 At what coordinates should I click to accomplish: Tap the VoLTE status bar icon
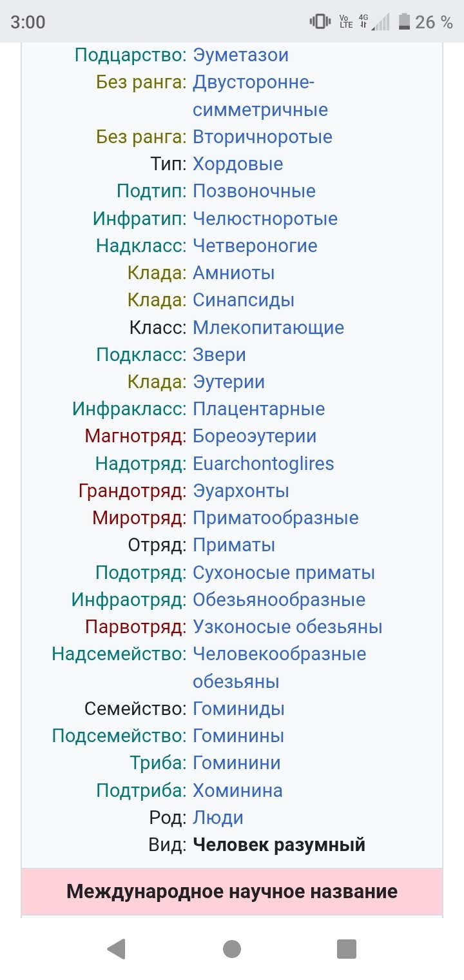[x=345, y=22]
